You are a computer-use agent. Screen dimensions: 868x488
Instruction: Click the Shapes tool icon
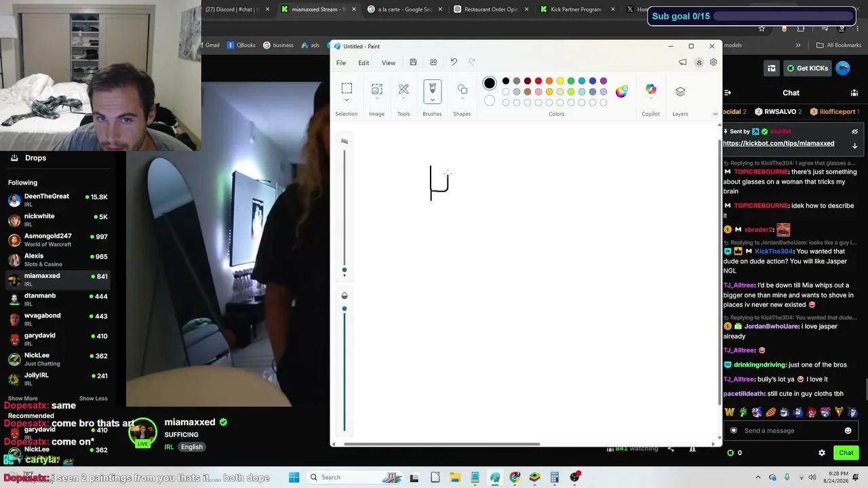click(x=462, y=89)
